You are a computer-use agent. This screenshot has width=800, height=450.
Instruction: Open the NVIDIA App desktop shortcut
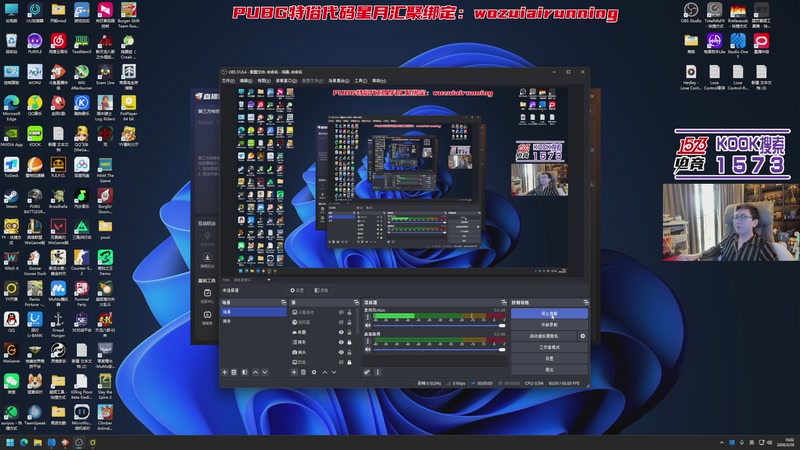[11, 137]
